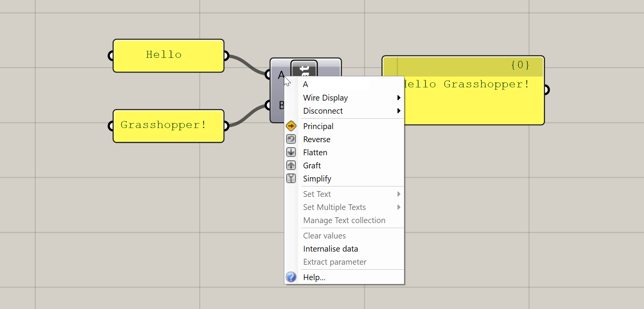
Task: Select Principal from the context menu
Action: tap(344, 126)
